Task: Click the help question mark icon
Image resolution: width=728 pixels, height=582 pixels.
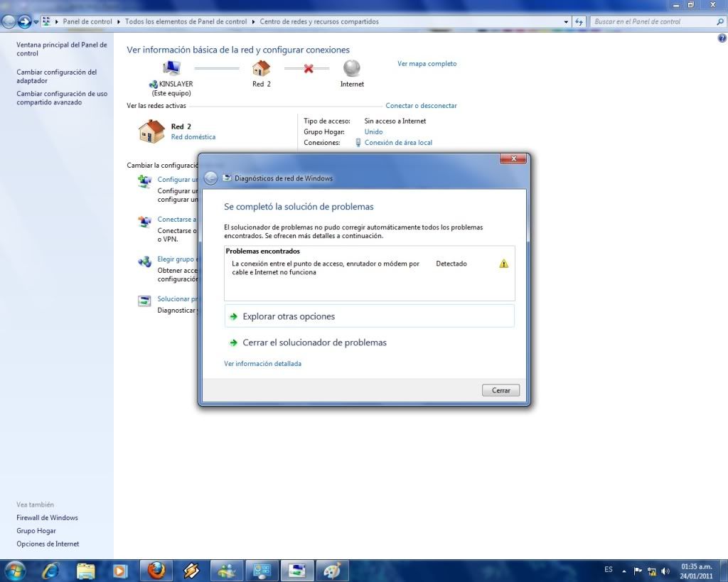Action: pos(722,38)
